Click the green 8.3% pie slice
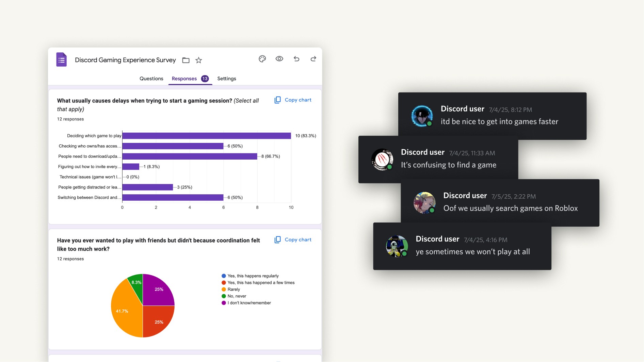 pos(137,283)
